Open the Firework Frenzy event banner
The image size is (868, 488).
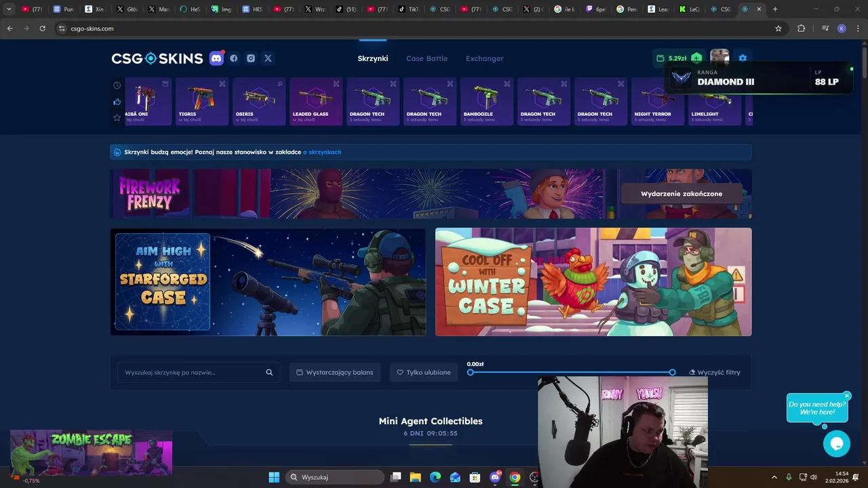[431, 194]
